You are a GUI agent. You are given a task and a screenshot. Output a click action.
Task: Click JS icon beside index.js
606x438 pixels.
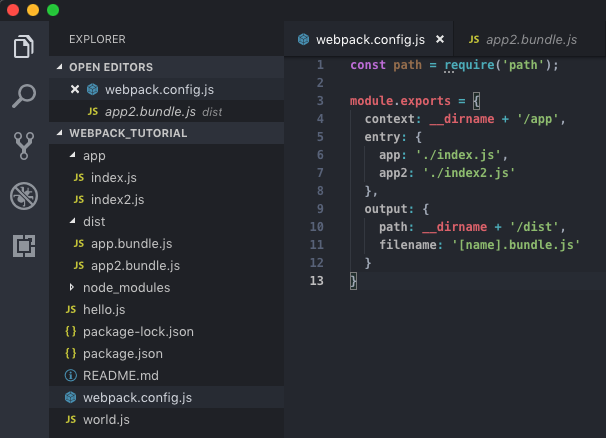tap(79, 177)
